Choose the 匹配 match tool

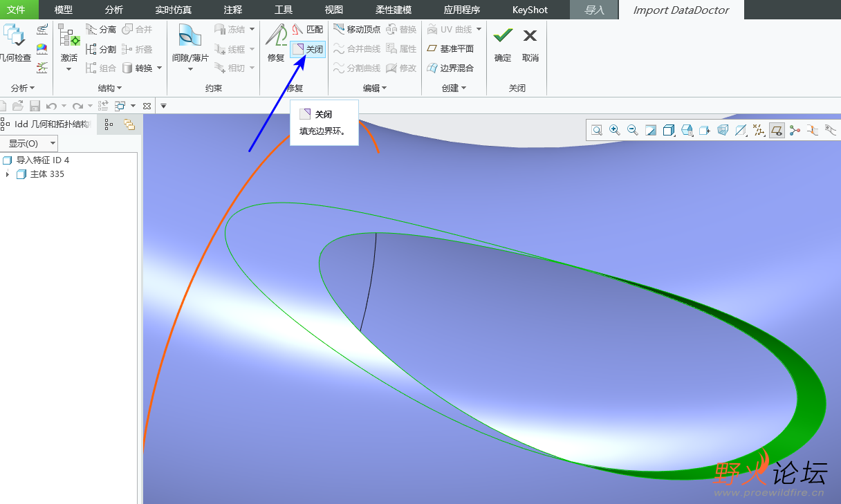coord(308,30)
